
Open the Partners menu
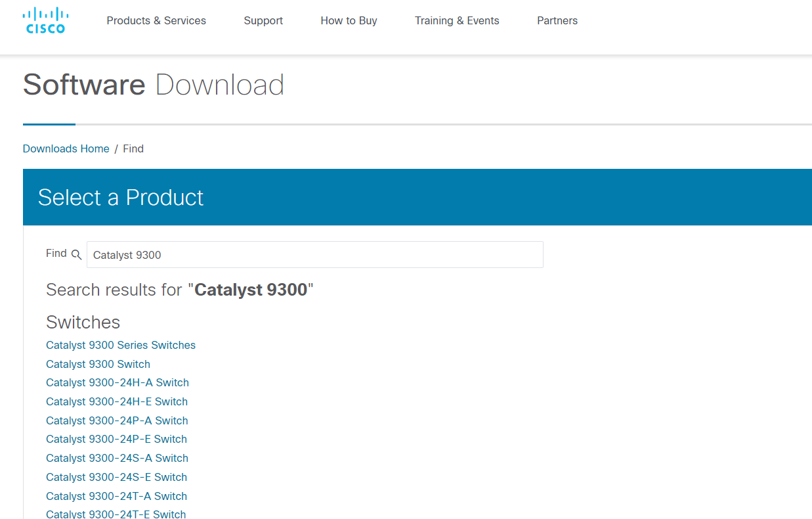coord(557,20)
